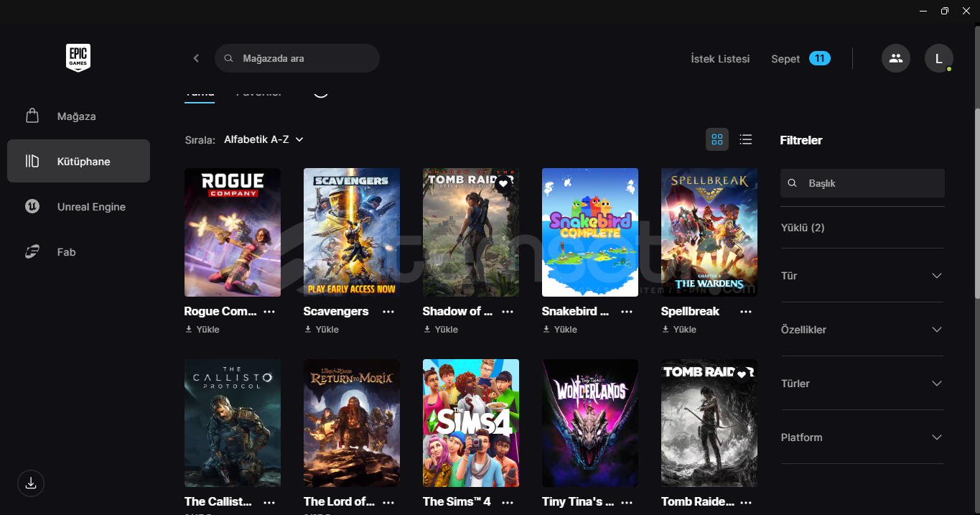Open three-dot menu for Shadow of Tomb Raider
The width and height of the screenshot is (980, 515).
click(508, 312)
